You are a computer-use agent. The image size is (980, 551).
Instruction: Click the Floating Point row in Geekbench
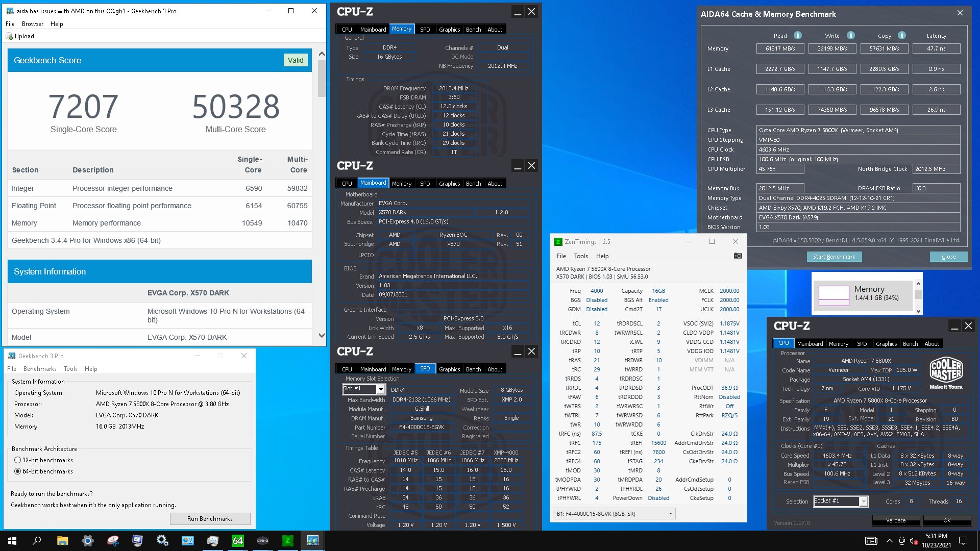pos(160,206)
